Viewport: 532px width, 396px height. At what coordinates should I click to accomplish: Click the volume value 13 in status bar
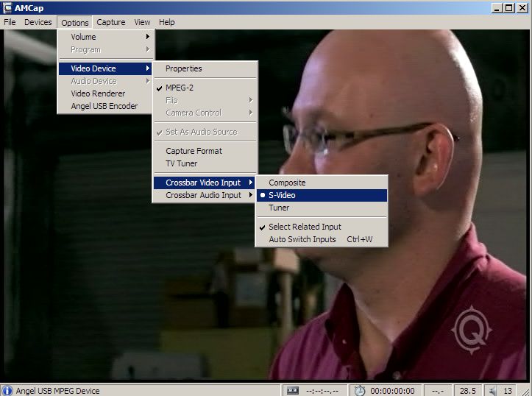[508, 391]
